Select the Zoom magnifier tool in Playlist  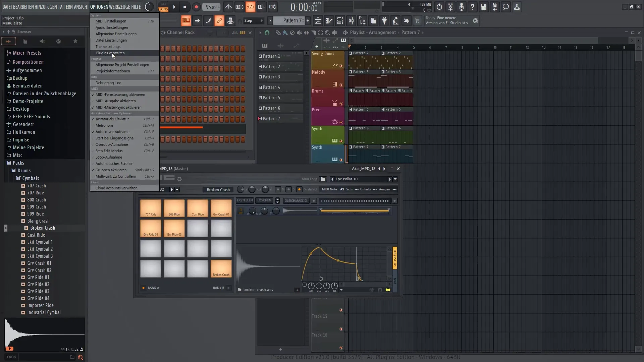327,33
